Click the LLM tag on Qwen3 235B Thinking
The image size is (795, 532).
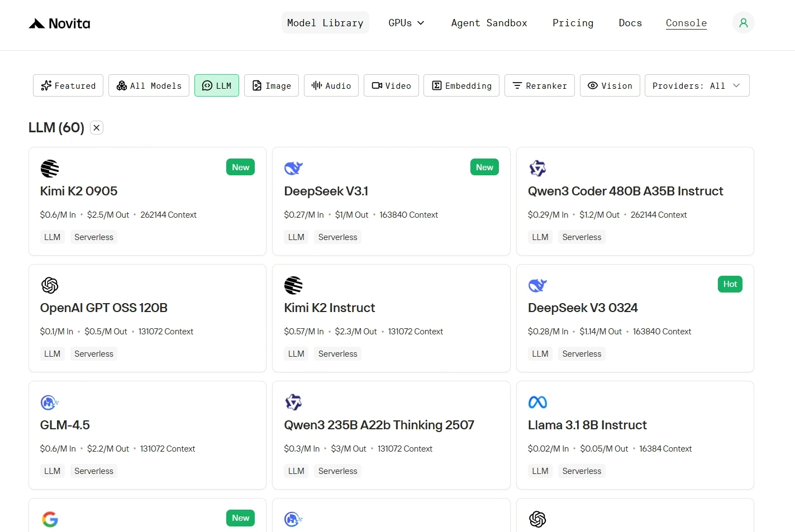click(x=296, y=471)
